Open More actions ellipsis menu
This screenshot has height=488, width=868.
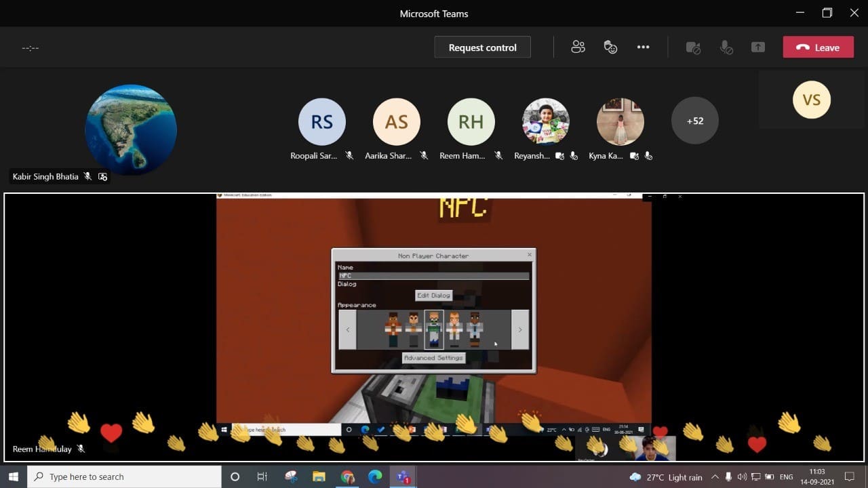tap(643, 47)
